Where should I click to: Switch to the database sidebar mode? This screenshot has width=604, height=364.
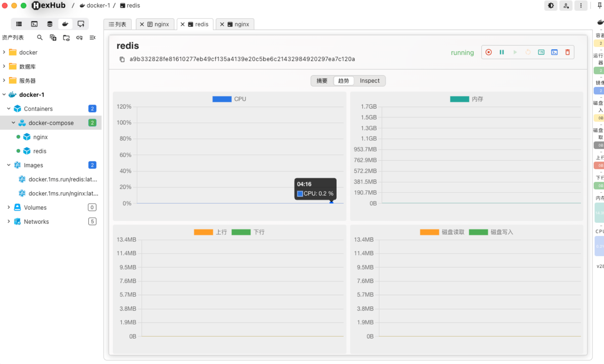click(x=50, y=24)
